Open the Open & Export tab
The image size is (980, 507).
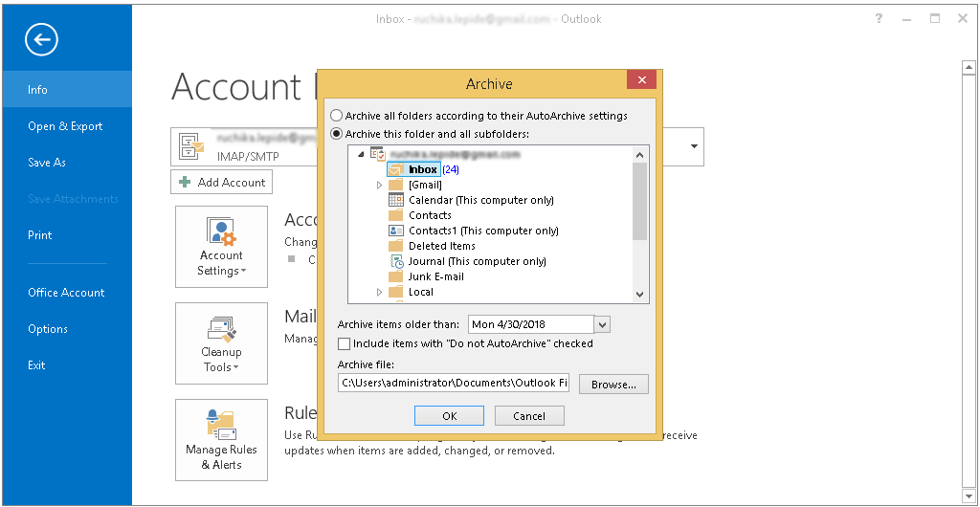(x=66, y=126)
